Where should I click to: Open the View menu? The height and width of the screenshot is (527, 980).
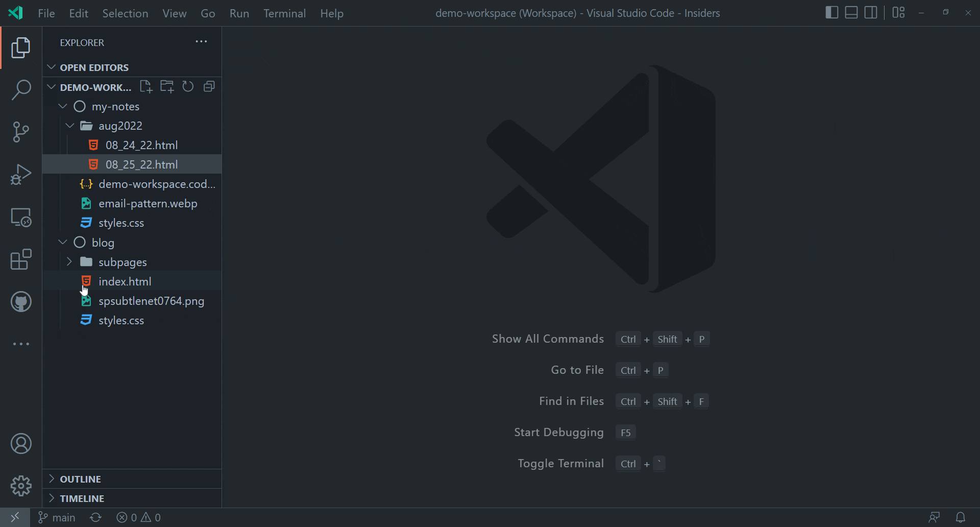point(175,13)
